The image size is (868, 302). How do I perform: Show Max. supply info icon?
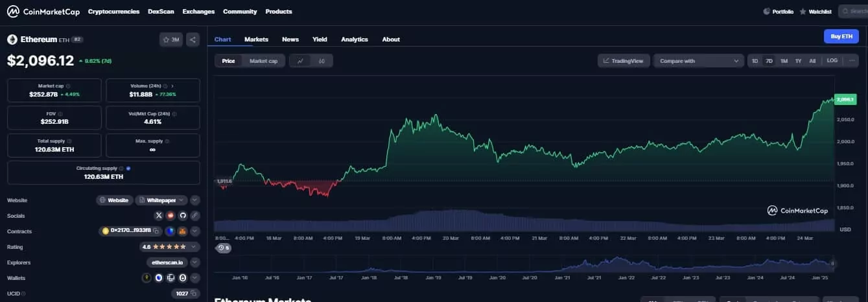[x=167, y=141]
